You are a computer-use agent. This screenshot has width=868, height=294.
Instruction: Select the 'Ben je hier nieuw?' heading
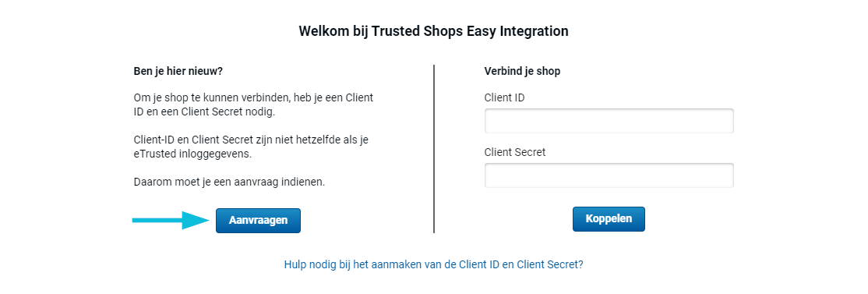178,72
